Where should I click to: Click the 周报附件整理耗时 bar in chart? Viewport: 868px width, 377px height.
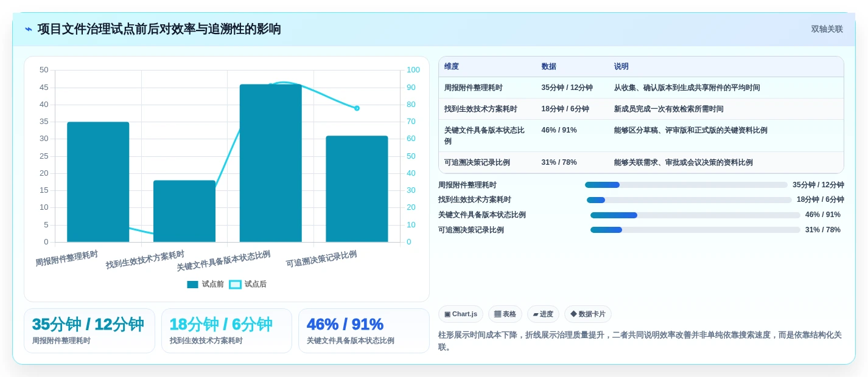98,182
